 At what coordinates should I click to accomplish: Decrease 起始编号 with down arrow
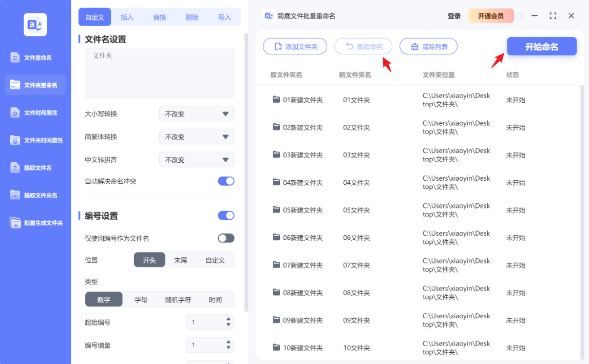[229, 324]
